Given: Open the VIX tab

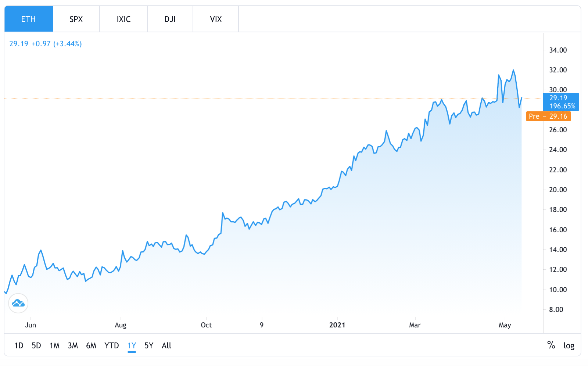Looking at the screenshot, I should 216,19.
